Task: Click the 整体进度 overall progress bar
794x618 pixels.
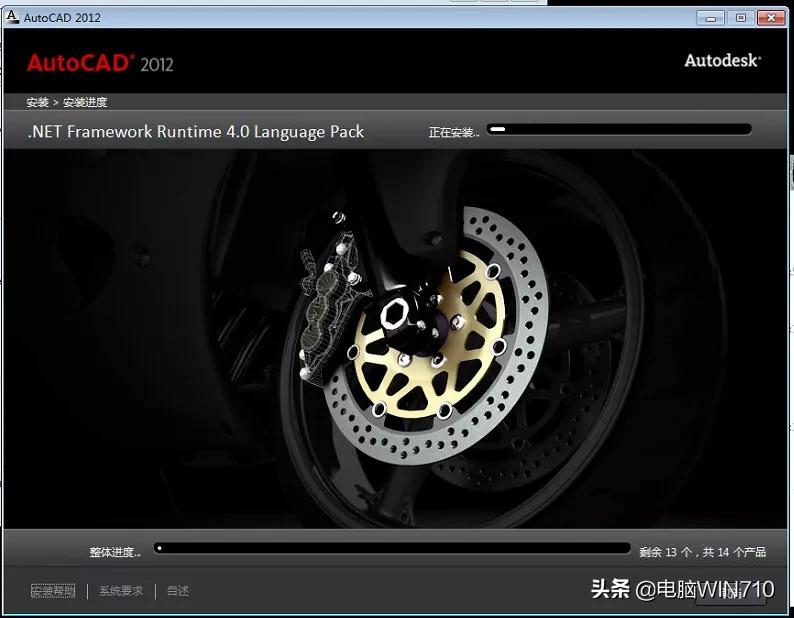Action: pos(392,549)
